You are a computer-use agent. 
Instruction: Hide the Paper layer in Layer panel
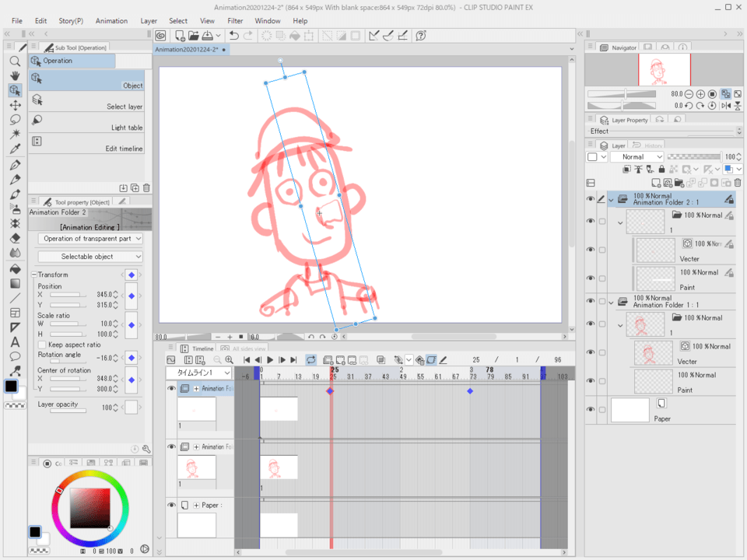591,410
